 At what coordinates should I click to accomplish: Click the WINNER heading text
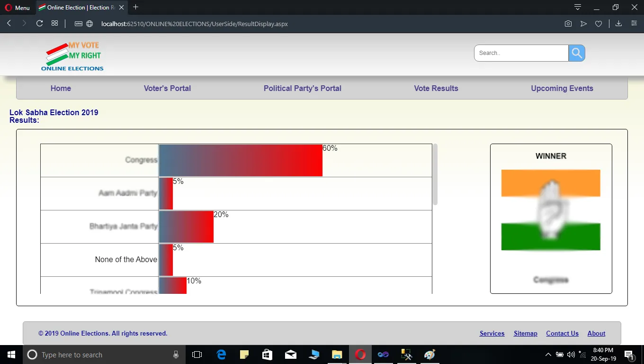[551, 156]
